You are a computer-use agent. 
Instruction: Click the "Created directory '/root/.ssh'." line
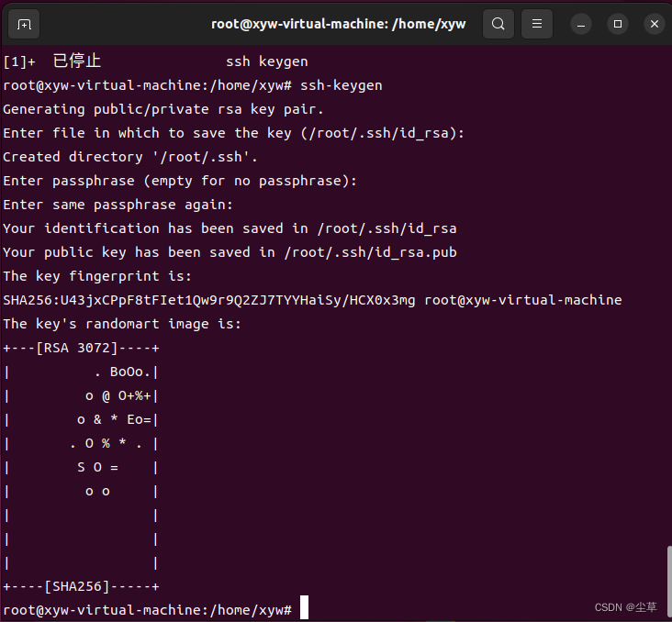130,157
